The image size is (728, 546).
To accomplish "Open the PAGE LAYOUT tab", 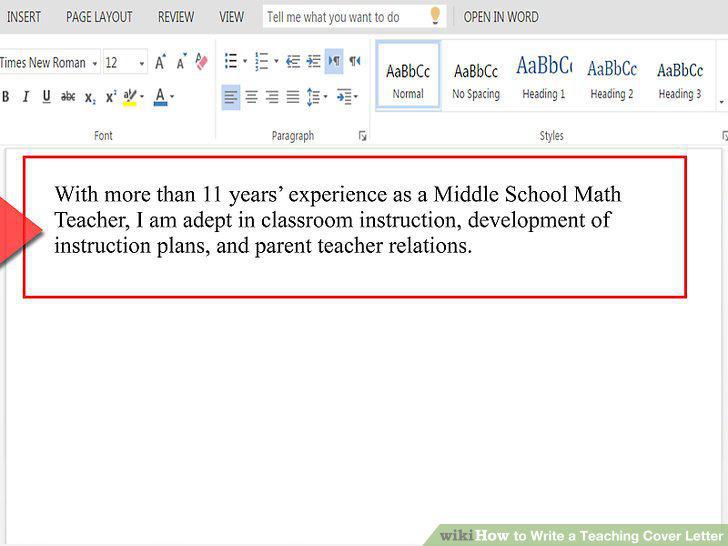I will pos(99,17).
